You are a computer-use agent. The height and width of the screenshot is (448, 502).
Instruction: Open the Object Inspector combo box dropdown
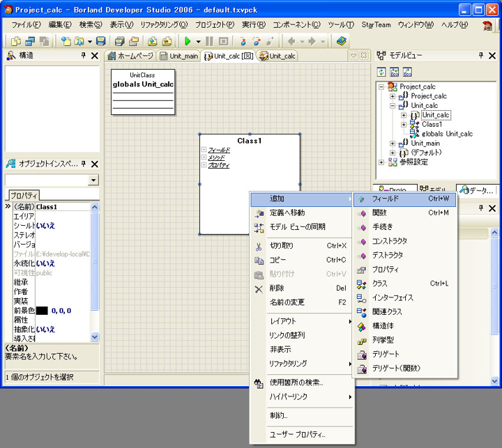(93, 180)
